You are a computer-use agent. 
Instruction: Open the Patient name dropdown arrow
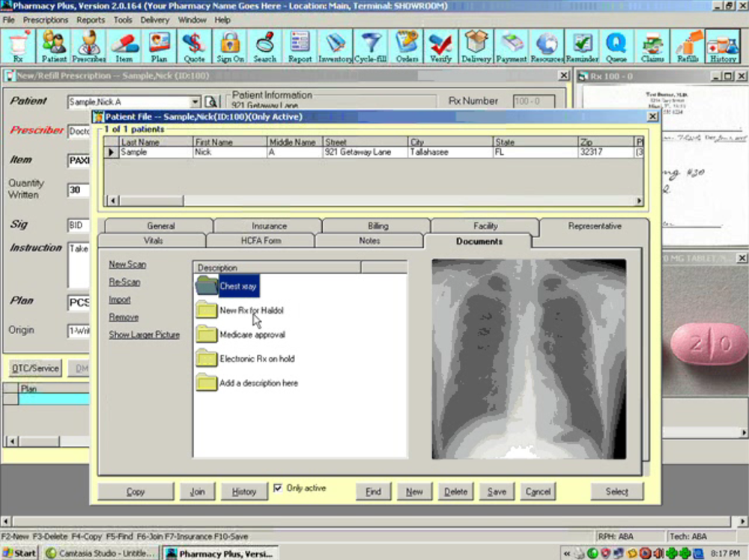(x=195, y=101)
